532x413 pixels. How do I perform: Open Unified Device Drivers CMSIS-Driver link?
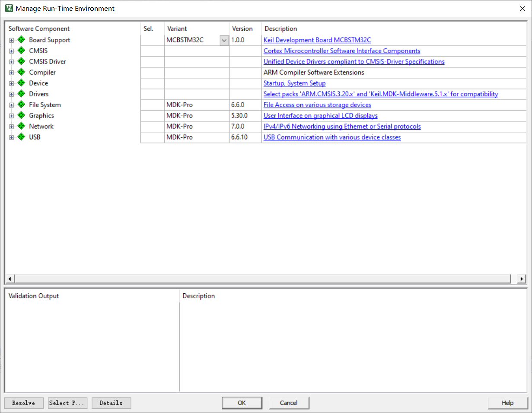pyautogui.click(x=354, y=61)
